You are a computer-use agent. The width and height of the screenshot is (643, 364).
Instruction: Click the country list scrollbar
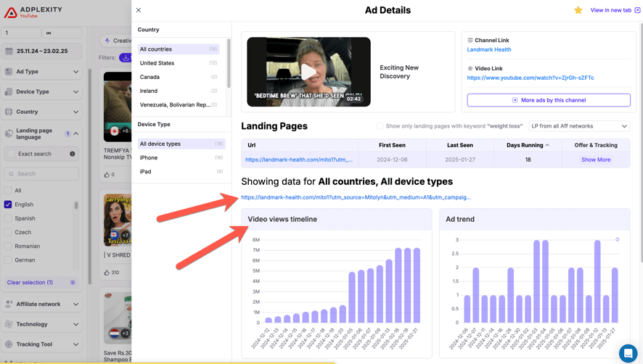(x=229, y=64)
